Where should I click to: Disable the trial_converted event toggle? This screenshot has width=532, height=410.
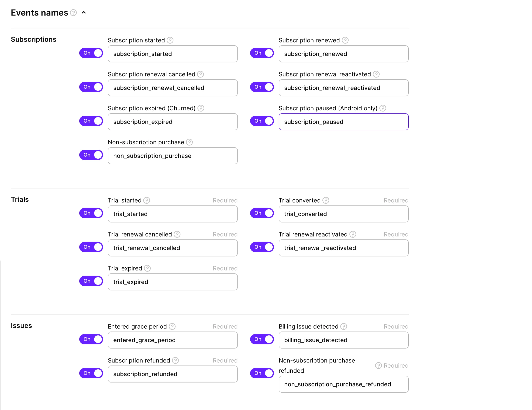(262, 213)
